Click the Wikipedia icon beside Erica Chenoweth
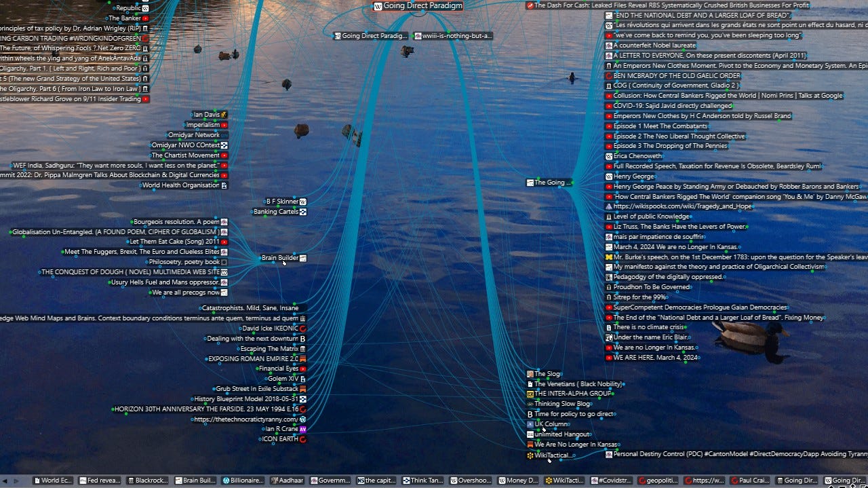The image size is (868, 488). [609, 156]
